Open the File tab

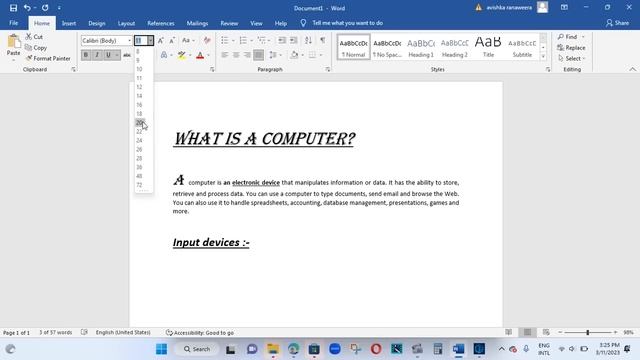pos(13,23)
